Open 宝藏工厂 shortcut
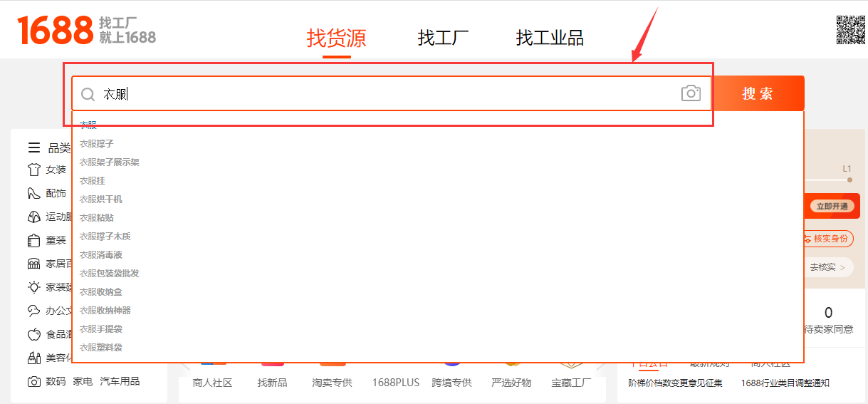This screenshot has height=404, width=868. (571, 383)
